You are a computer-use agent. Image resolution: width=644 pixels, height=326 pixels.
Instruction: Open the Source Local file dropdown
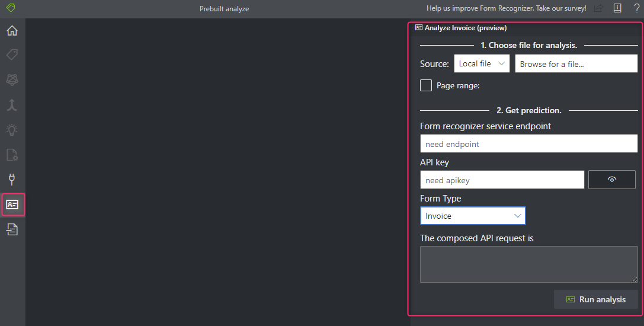[482, 64]
